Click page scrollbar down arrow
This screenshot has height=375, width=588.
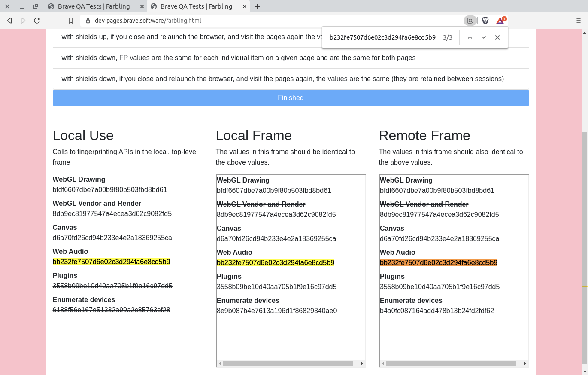click(585, 372)
